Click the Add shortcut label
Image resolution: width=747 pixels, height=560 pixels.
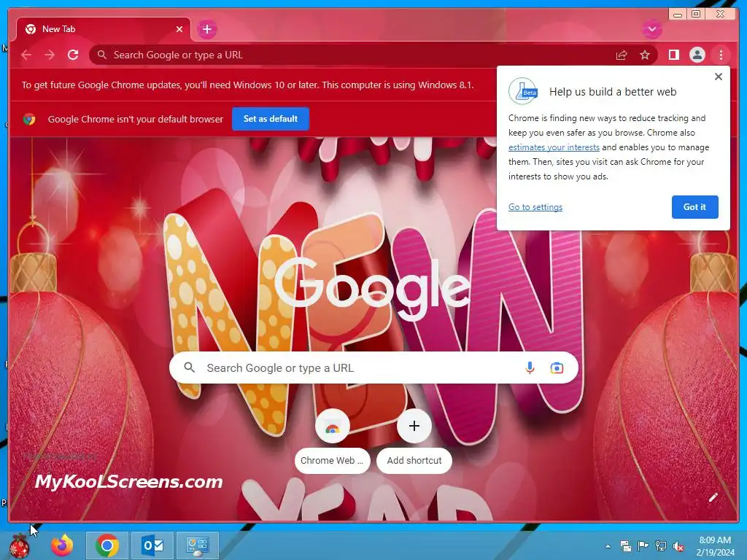(x=414, y=461)
